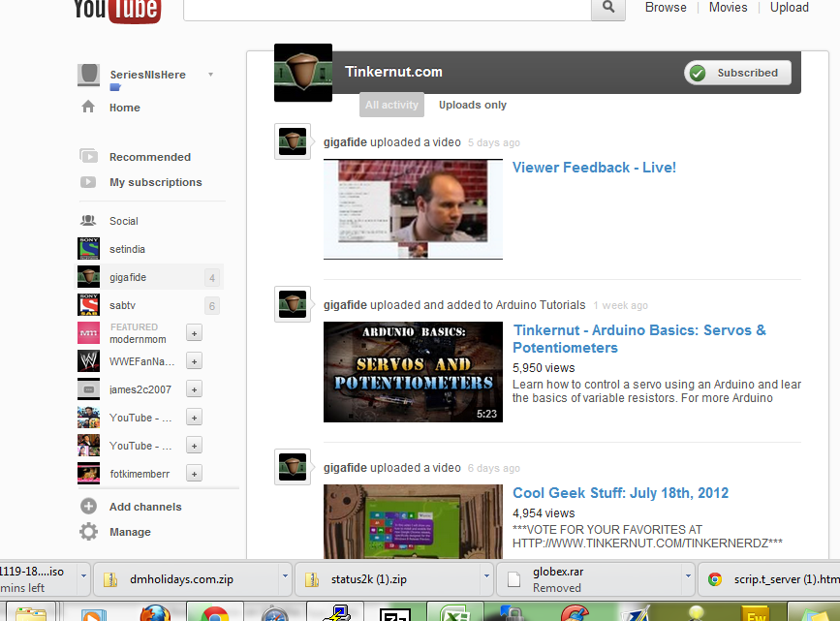
Task: Open the SeriesNIsHere profile avatar
Action: coord(88,75)
